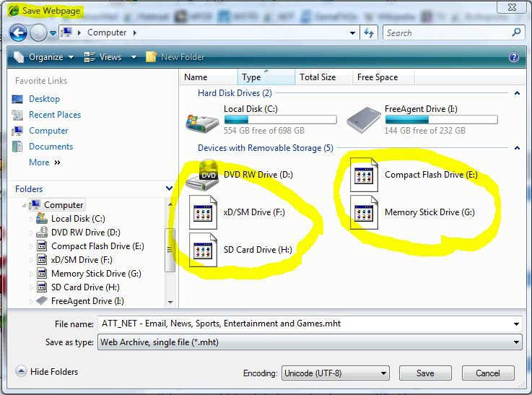This screenshot has width=532, height=395.
Task: Select the SD Card Drive (H:) icon
Action: click(203, 250)
